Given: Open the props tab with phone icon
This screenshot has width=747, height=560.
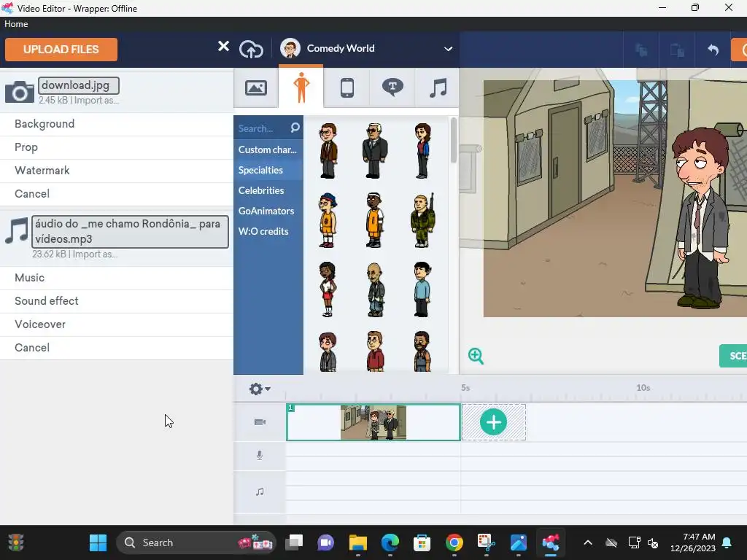Looking at the screenshot, I should coord(347,88).
